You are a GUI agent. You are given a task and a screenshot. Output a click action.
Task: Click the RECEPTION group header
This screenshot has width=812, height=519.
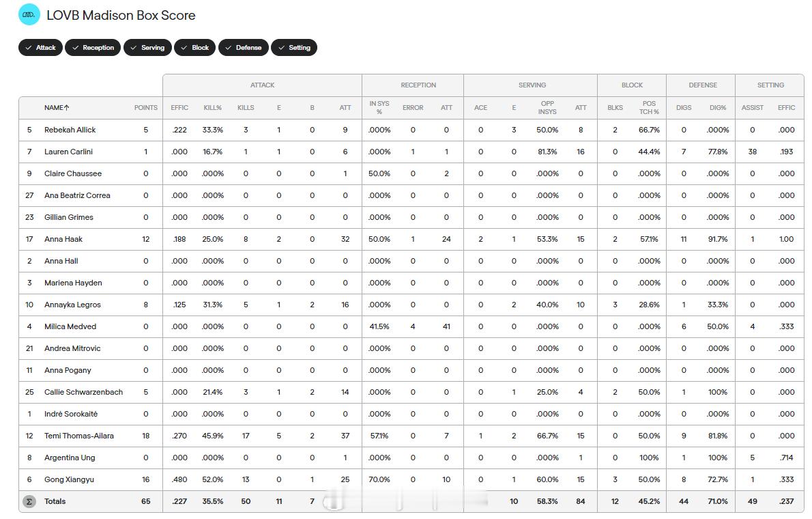coord(418,85)
